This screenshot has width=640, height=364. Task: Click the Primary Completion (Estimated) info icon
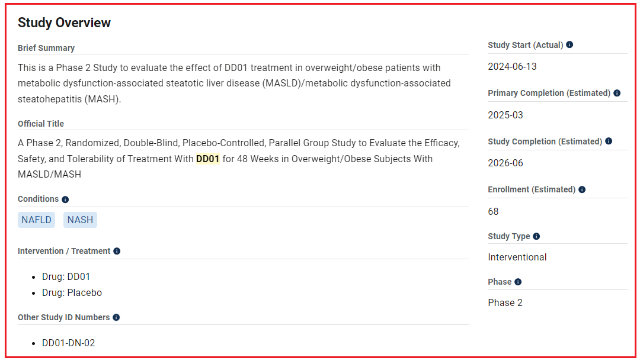[617, 93]
